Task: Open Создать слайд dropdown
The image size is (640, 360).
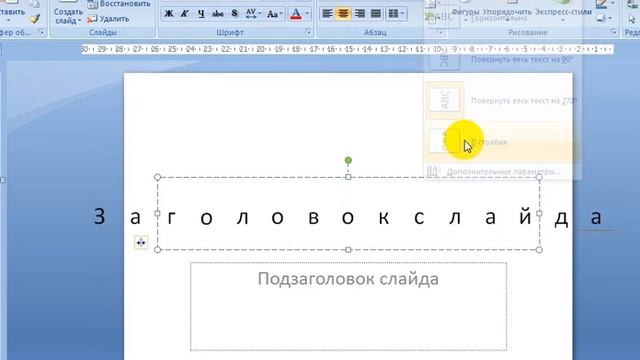Action: point(68,16)
